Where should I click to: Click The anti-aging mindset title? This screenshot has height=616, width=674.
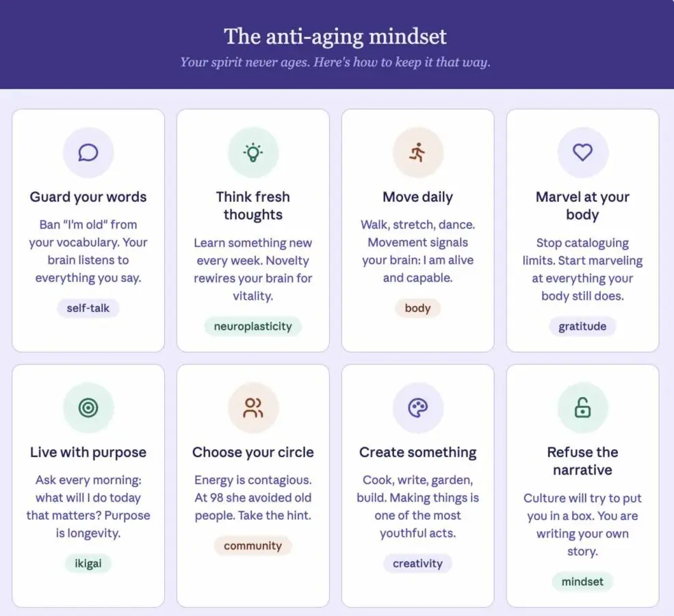[335, 36]
